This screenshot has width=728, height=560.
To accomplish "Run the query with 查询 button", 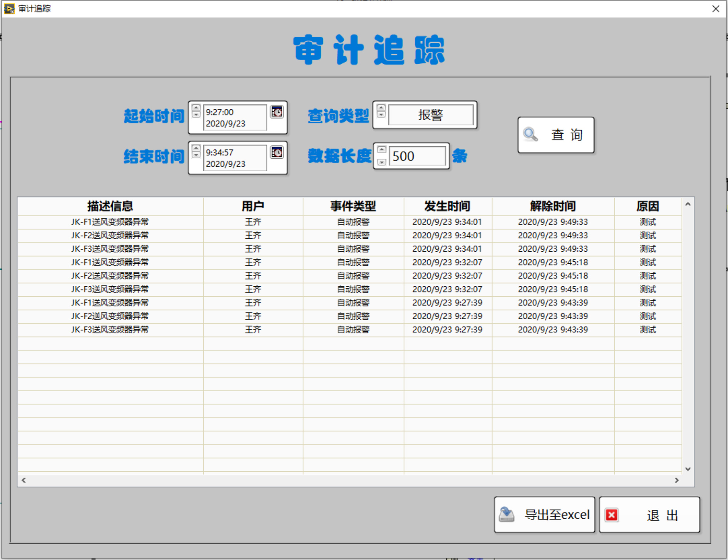I will tap(556, 135).
